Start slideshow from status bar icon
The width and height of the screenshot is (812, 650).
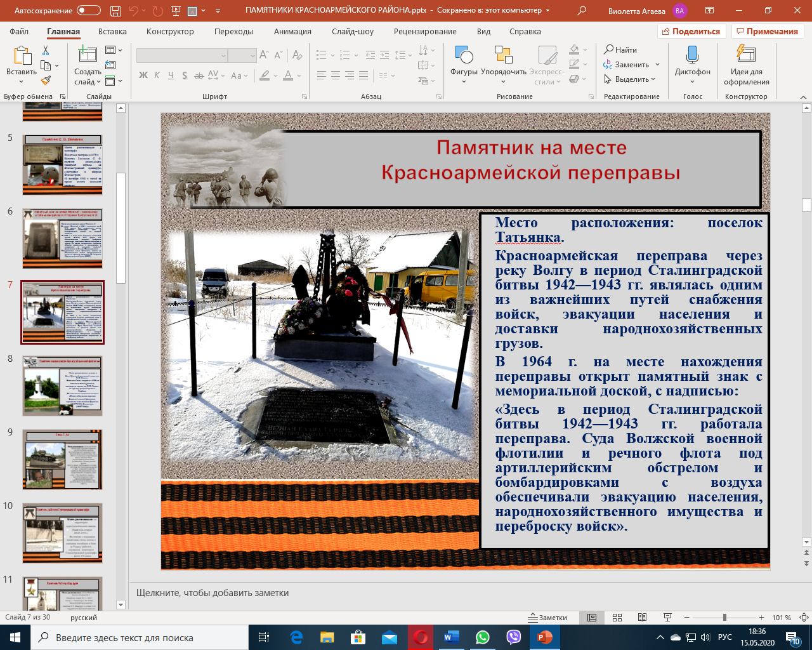667,618
